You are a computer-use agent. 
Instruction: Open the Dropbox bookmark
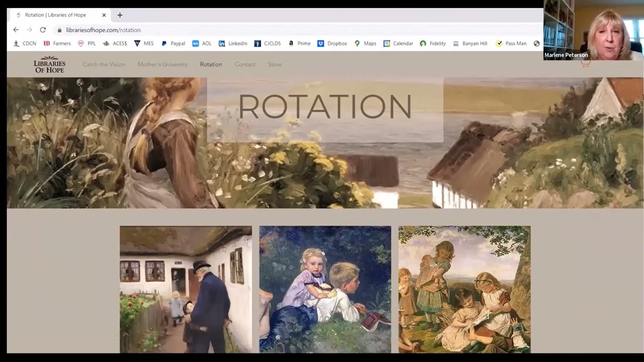pyautogui.click(x=332, y=44)
